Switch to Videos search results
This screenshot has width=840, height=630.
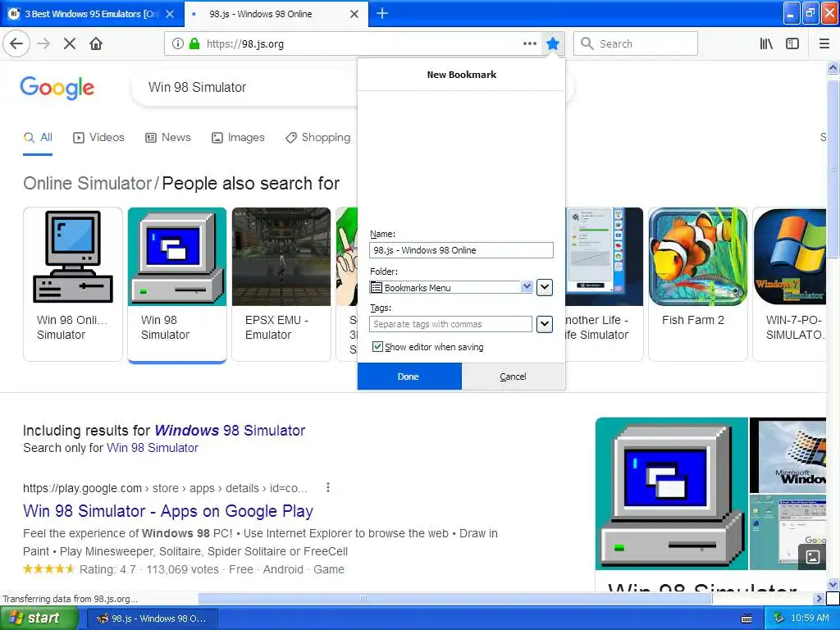[98, 138]
